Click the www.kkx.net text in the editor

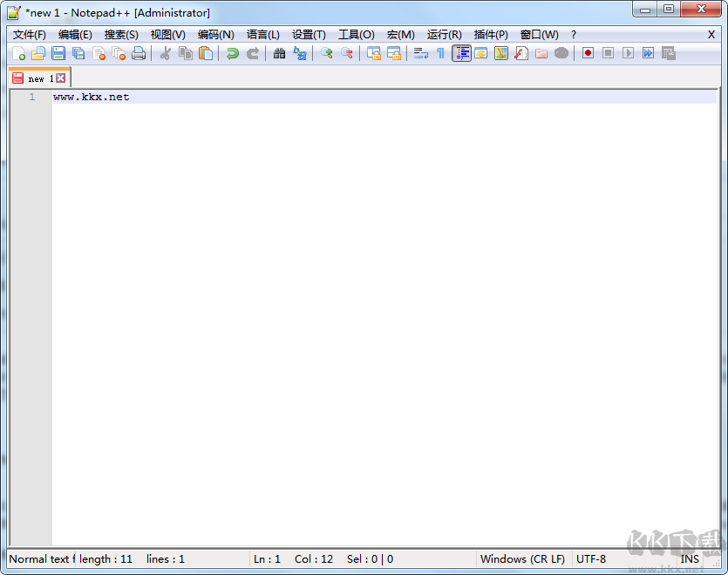[x=89, y=97]
